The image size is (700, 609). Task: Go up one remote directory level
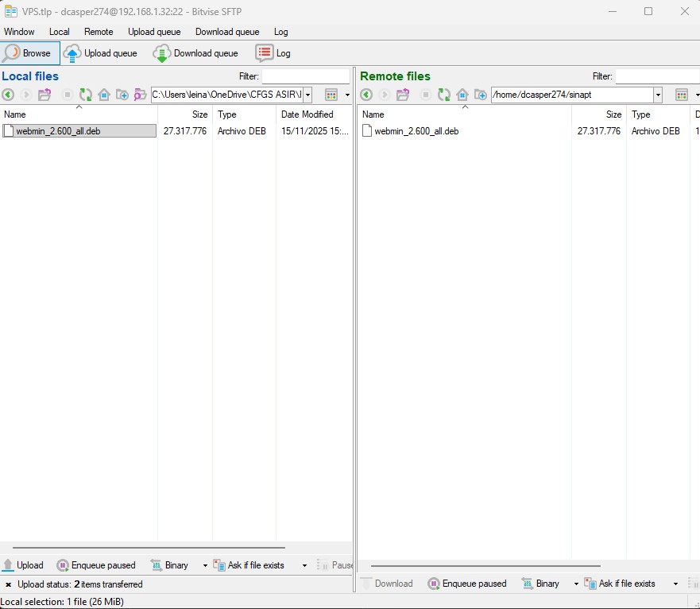[x=403, y=95]
